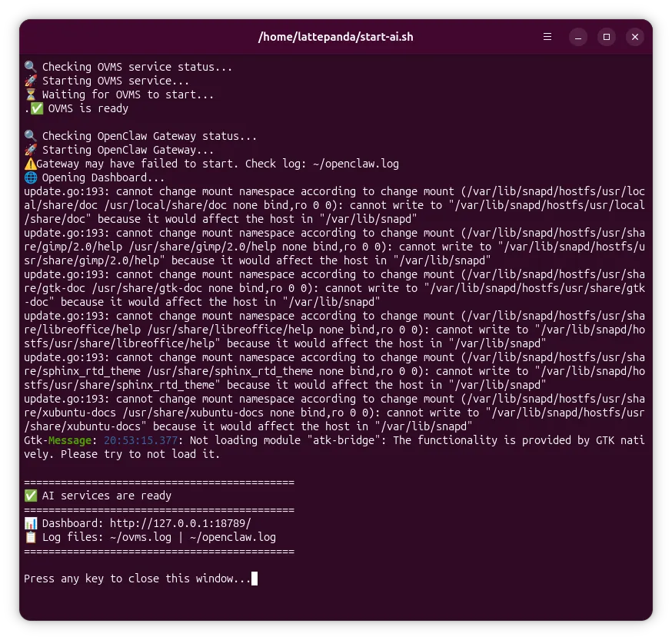672x640 pixels.
Task: Click the hourglass emoji before Waiting for OVMS
Action: pyautogui.click(x=31, y=95)
